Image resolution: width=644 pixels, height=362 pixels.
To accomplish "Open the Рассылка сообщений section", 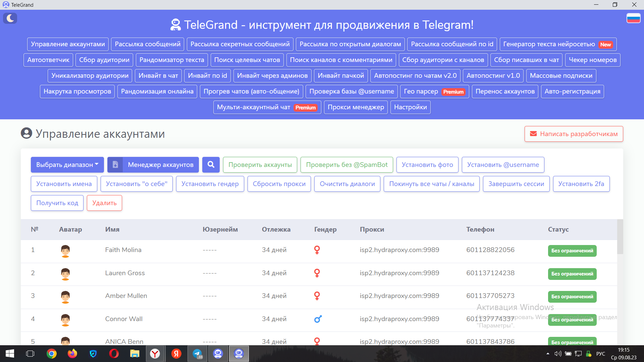I will point(147,44).
